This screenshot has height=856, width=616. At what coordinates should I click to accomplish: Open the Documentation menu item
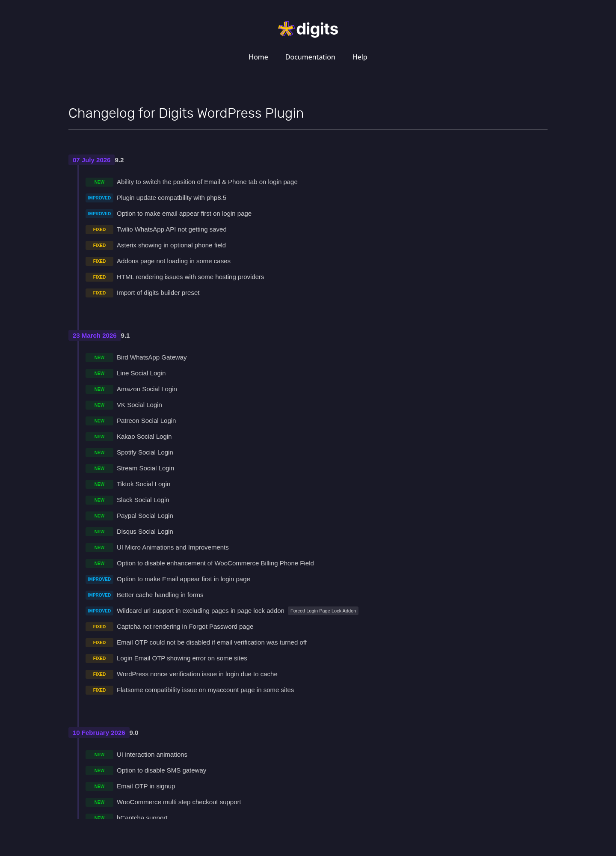310,57
